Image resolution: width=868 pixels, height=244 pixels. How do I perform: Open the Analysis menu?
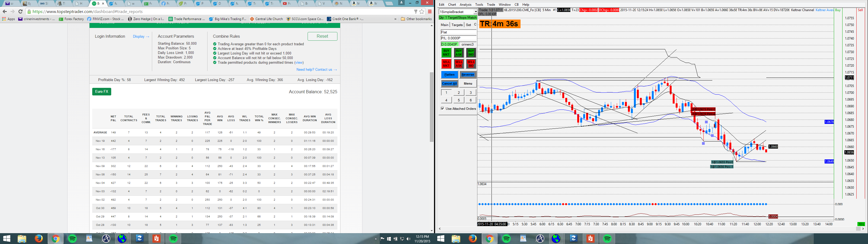click(466, 5)
